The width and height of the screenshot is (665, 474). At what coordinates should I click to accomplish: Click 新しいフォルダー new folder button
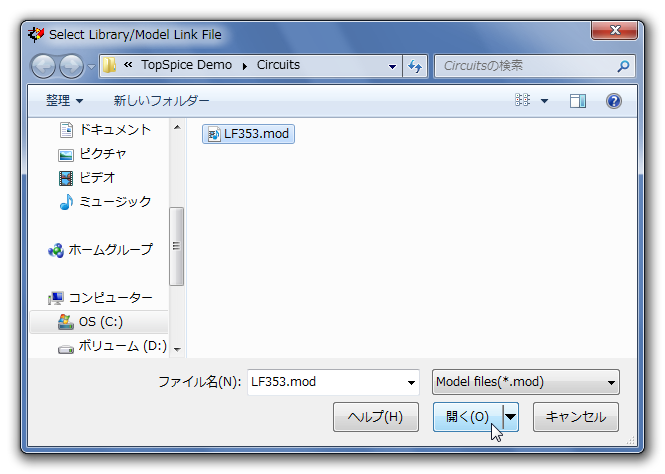tap(161, 101)
